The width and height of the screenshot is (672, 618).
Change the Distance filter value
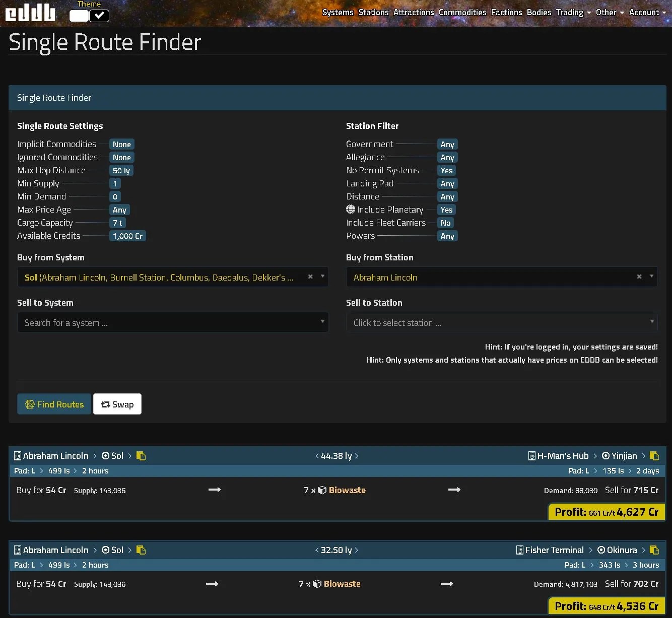click(x=447, y=197)
